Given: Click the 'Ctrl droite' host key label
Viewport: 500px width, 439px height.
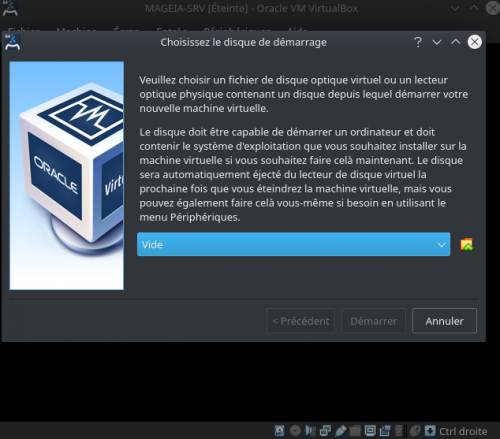Looking at the screenshot, I should (x=463, y=431).
